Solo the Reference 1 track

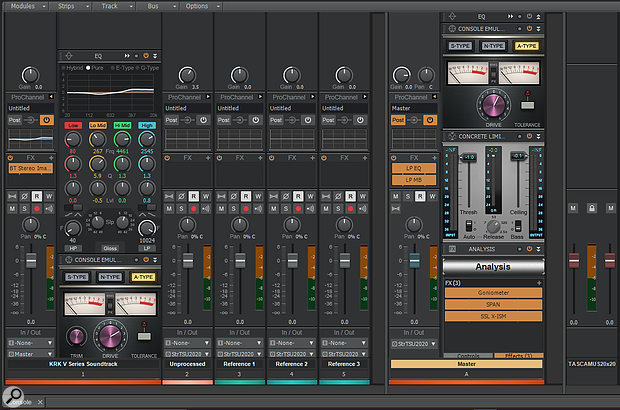[233, 208]
